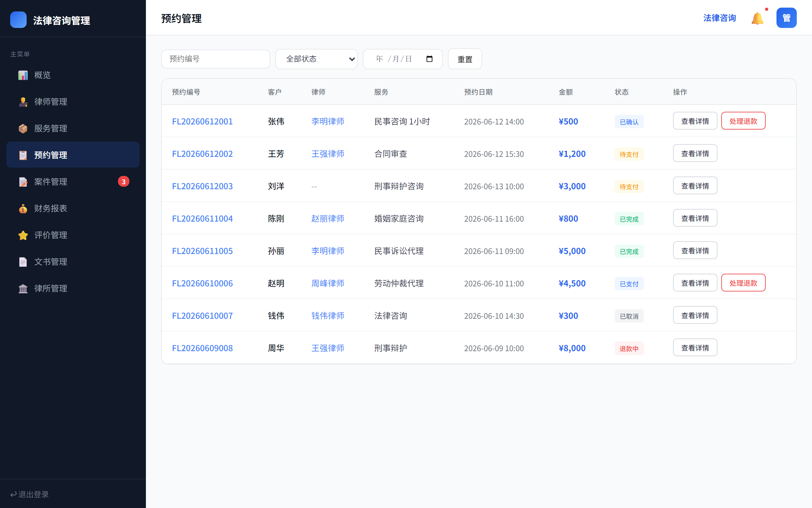Click 查看详情 for FL20260609008

point(695,347)
